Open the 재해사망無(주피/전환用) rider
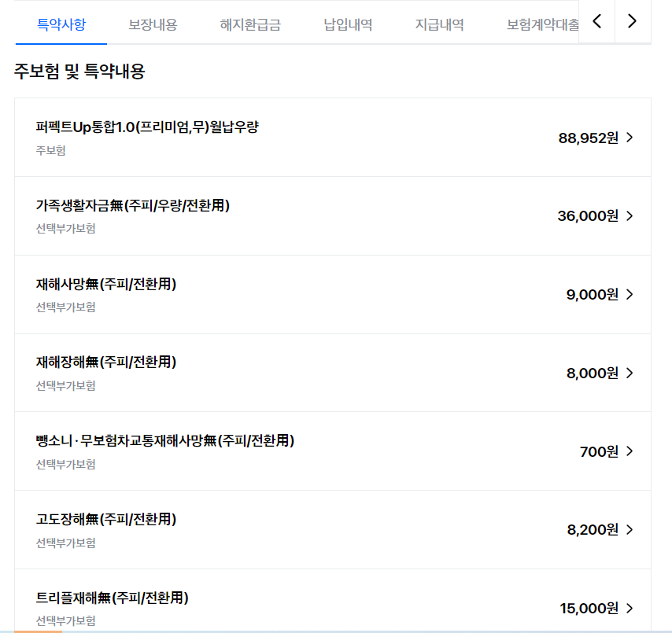The width and height of the screenshot is (672, 633). [x=106, y=284]
